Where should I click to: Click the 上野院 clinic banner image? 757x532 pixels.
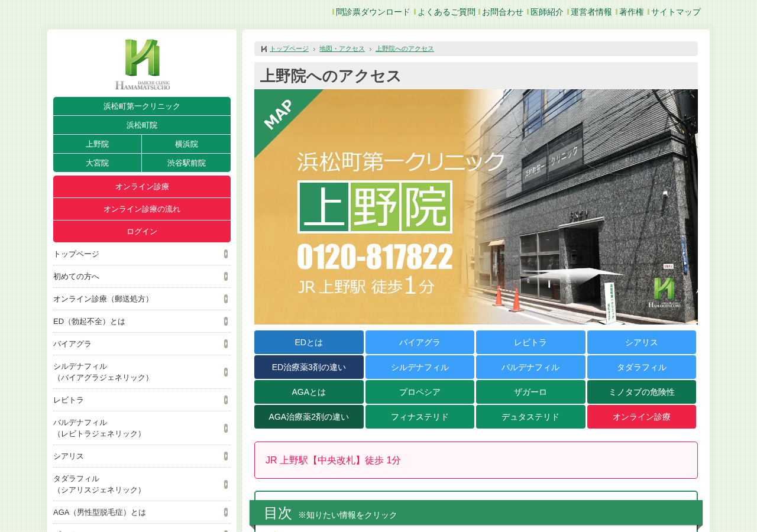[x=476, y=207]
